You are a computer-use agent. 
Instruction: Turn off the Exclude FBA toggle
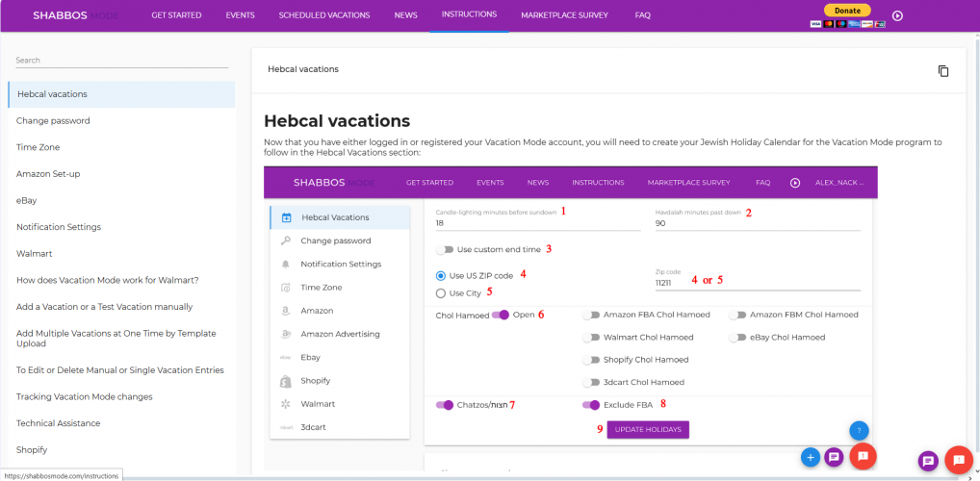(591, 405)
